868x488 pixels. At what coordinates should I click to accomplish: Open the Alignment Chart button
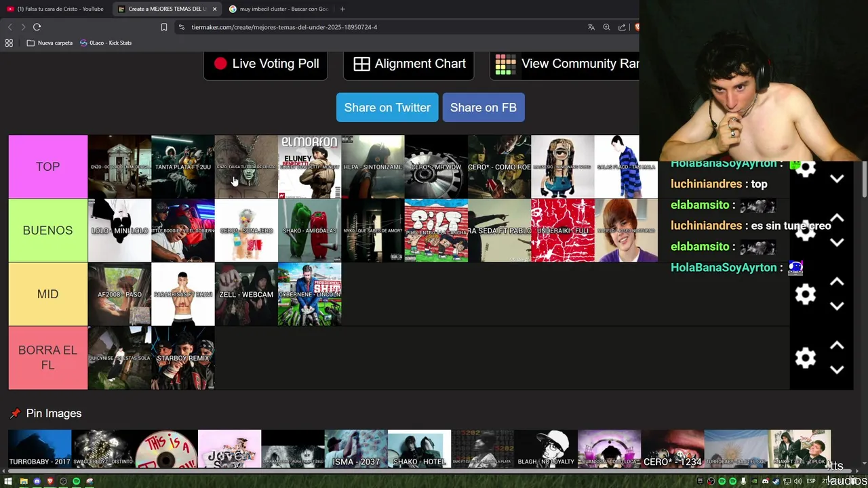point(409,64)
